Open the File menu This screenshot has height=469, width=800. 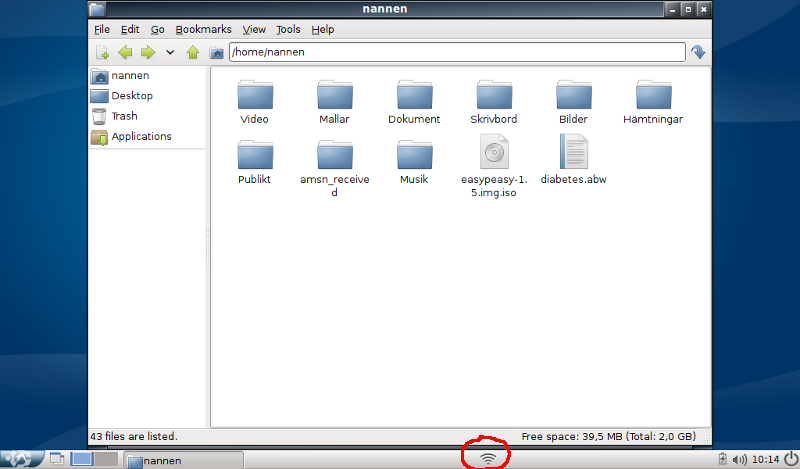(x=102, y=30)
